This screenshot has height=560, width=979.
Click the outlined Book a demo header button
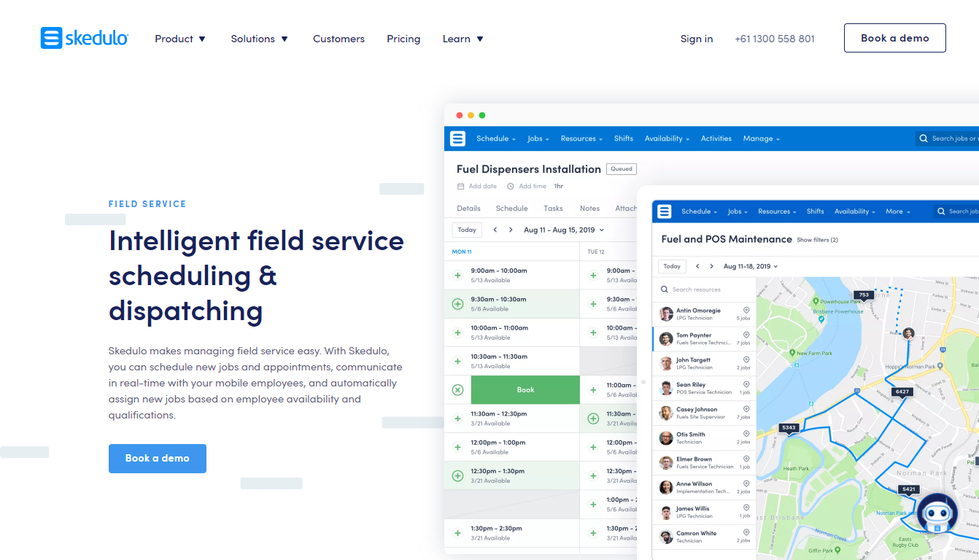(x=895, y=38)
